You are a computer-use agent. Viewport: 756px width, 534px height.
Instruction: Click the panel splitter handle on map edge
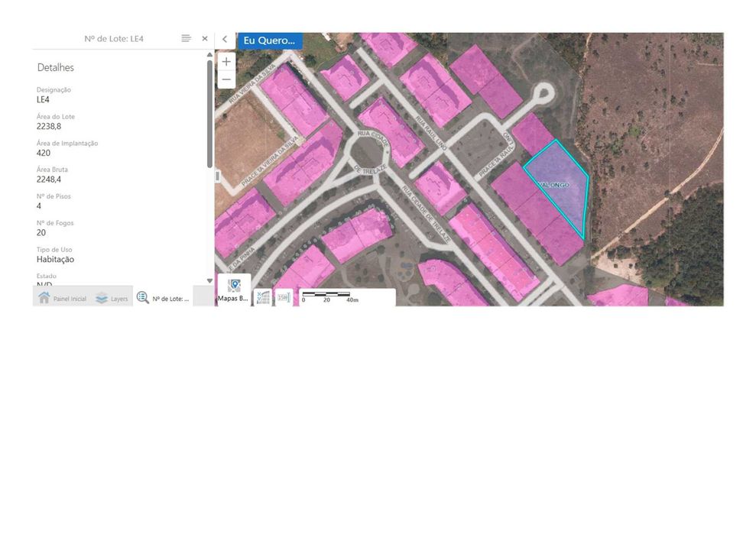coord(217,176)
